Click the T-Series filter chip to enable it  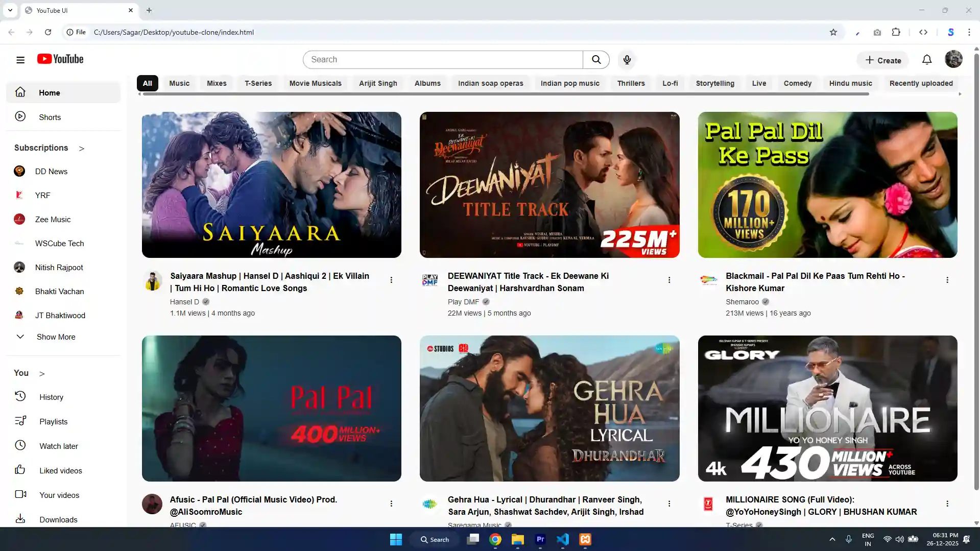tap(258, 83)
